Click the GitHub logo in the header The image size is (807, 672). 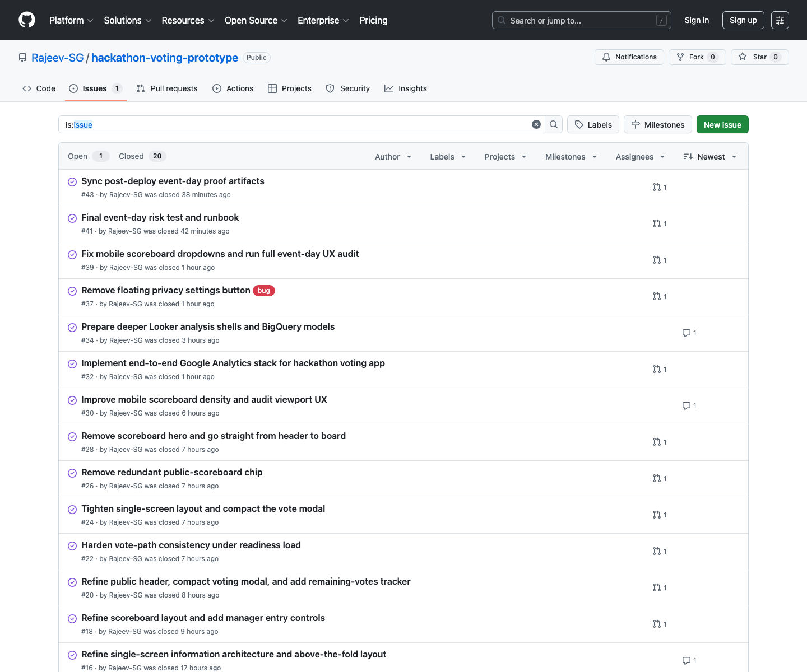click(26, 20)
